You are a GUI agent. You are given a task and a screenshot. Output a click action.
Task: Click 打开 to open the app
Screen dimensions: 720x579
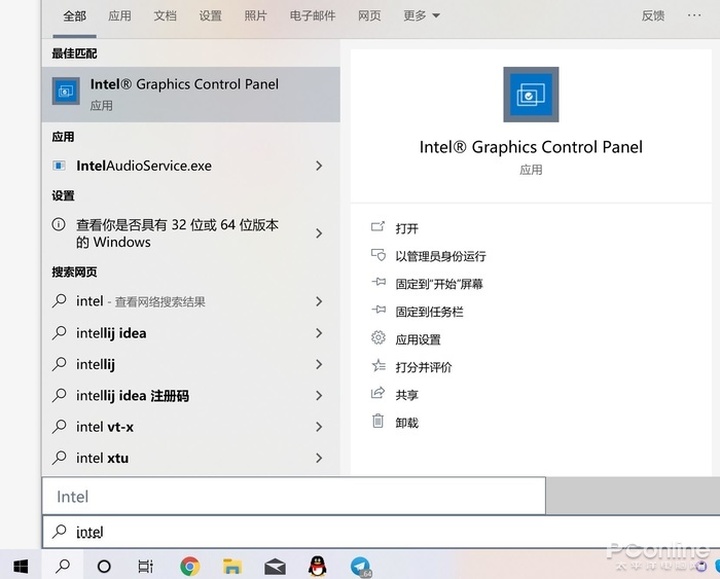pyautogui.click(x=407, y=228)
